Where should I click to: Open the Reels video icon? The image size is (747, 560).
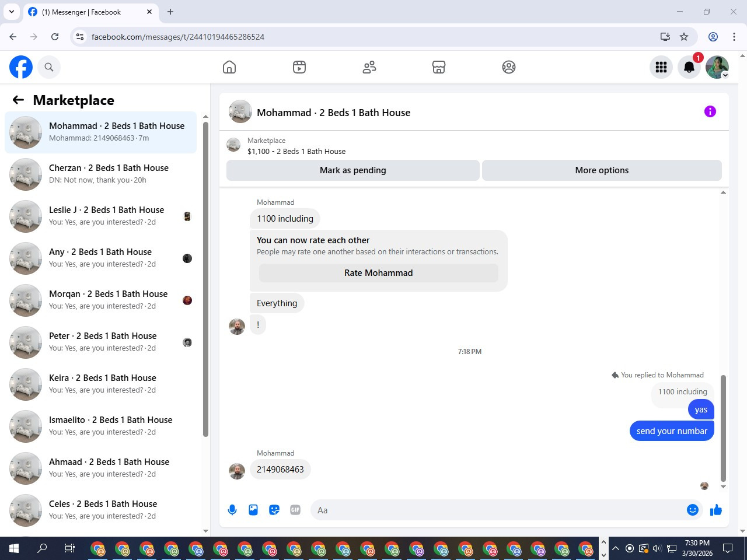point(299,67)
